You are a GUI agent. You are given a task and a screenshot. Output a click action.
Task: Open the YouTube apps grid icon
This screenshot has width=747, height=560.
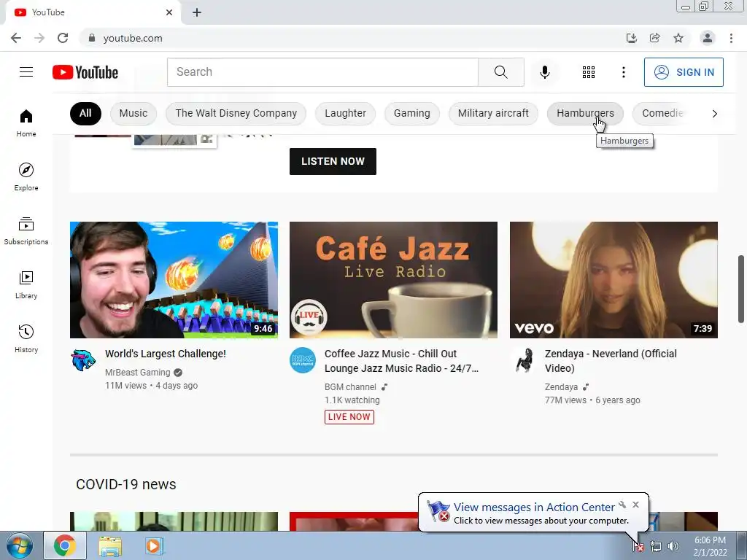click(589, 72)
